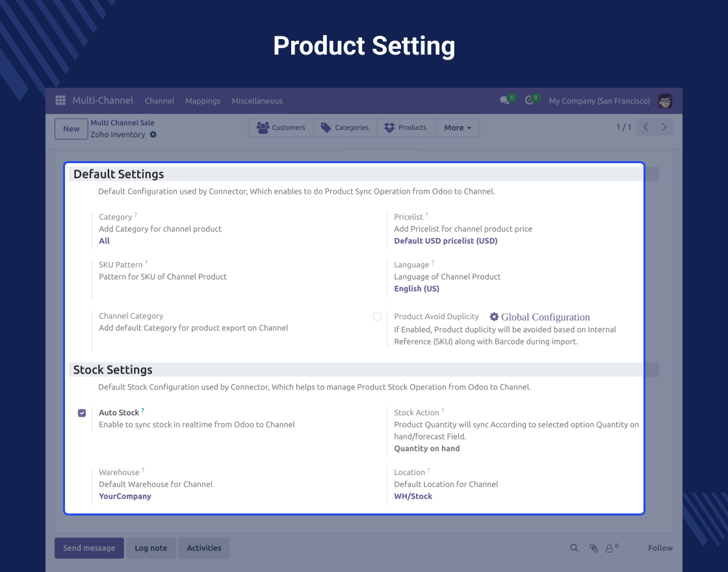Click the Warehouse help question mark
Screen dimensions: 728x572
point(143,470)
